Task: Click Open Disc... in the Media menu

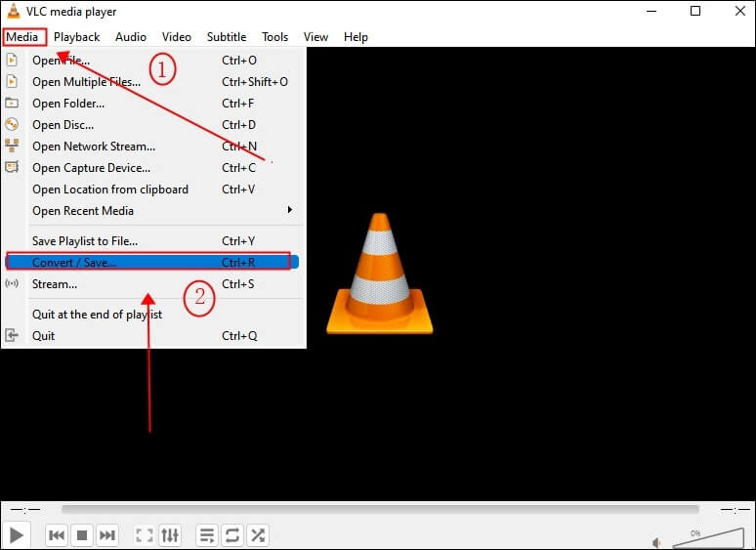Action: 63,125
